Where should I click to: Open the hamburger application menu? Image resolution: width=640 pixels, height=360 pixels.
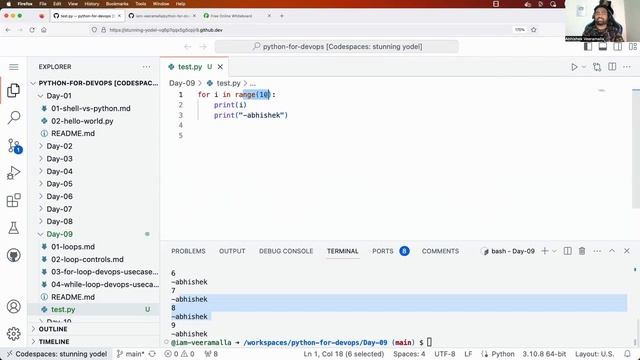click(13, 67)
